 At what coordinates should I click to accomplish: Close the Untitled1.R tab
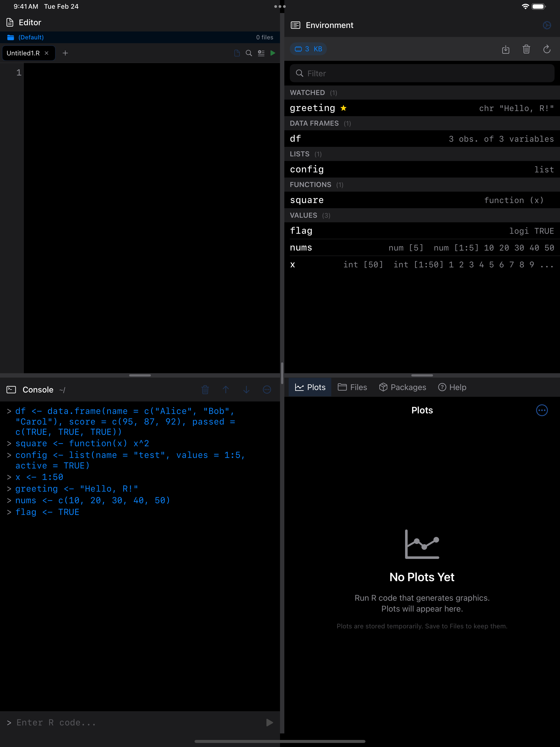tap(47, 53)
